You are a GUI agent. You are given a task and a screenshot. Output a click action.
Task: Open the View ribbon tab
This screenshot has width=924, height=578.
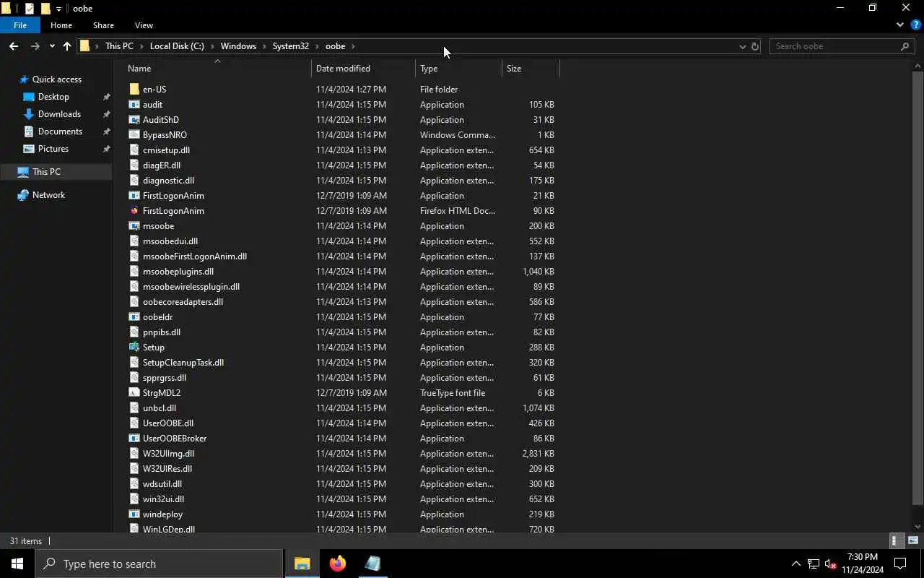coord(144,25)
